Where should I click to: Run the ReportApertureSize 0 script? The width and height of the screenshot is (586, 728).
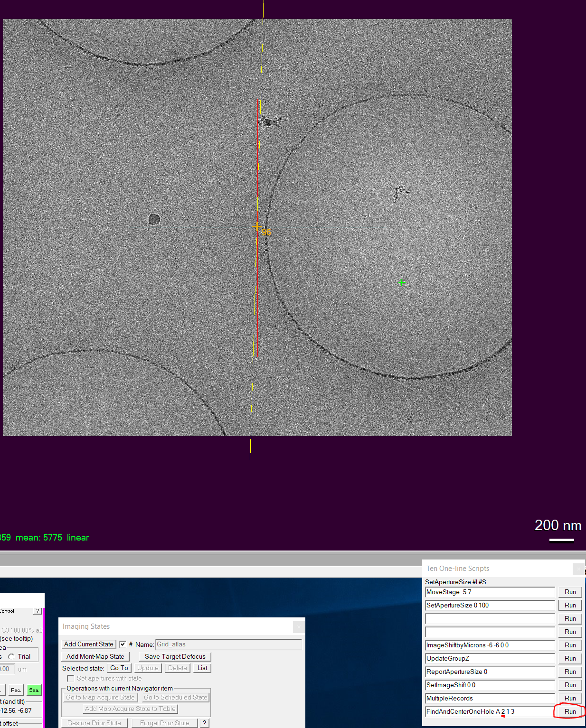click(x=570, y=672)
